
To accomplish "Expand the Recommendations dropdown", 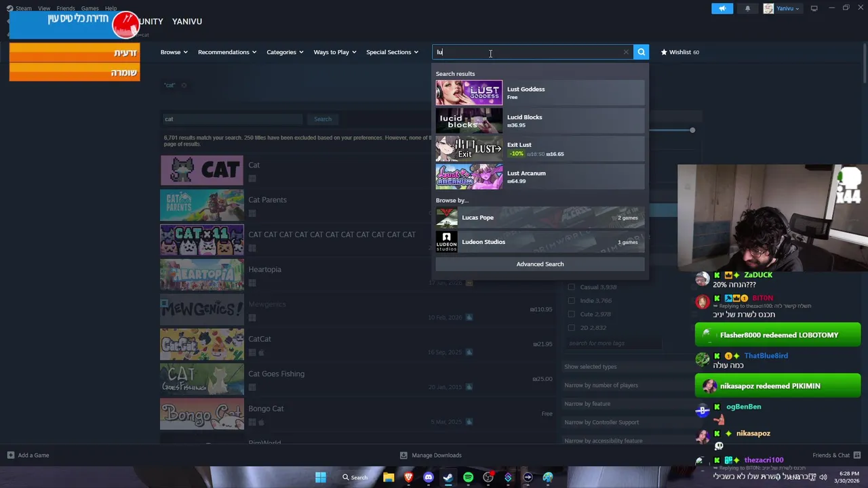I will point(227,52).
